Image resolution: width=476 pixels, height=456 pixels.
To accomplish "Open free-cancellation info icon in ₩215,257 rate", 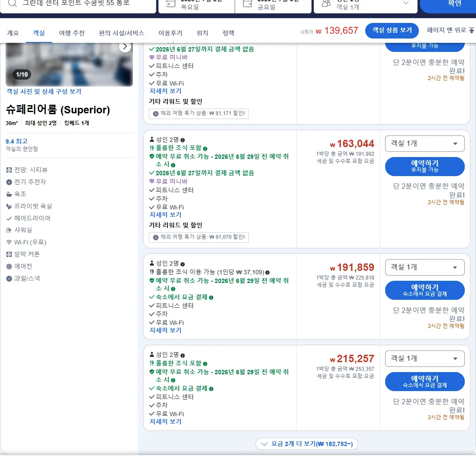I will click(173, 380).
